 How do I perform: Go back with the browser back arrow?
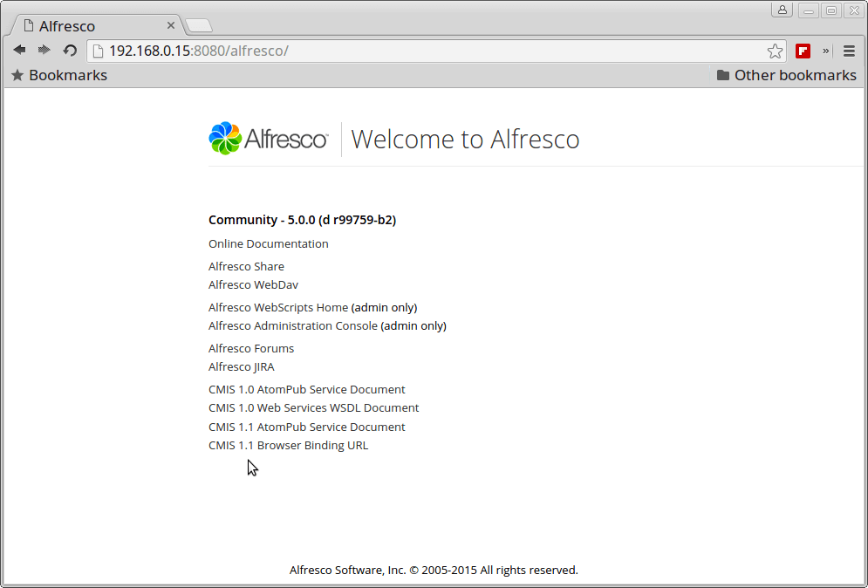click(x=19, y=51)
